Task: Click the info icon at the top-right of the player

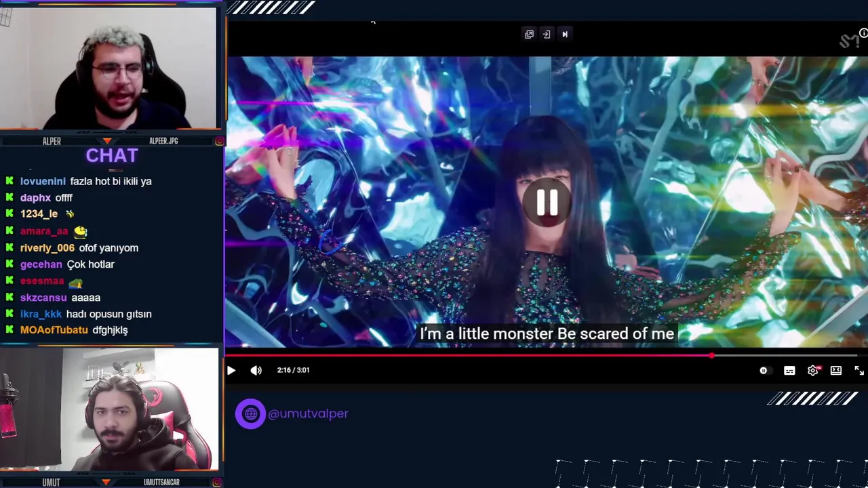Action: click(x=863, y=33)
